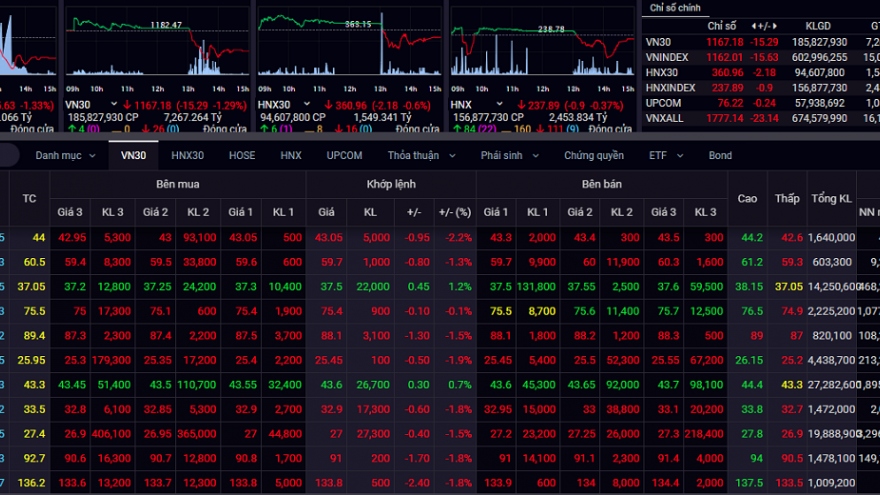Select the VNINDEX row in index panel
The image size is (880, 495).
(667, 57)
